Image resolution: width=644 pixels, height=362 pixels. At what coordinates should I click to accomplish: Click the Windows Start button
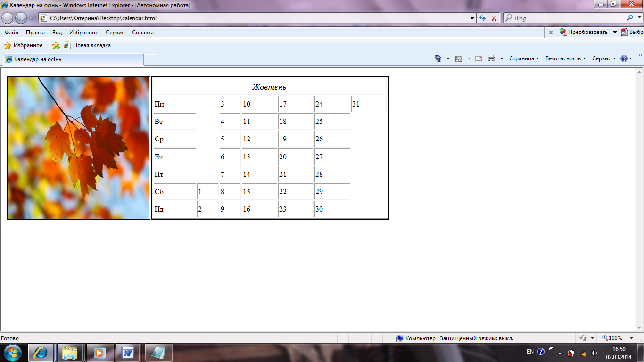click(x=12, y=352)
